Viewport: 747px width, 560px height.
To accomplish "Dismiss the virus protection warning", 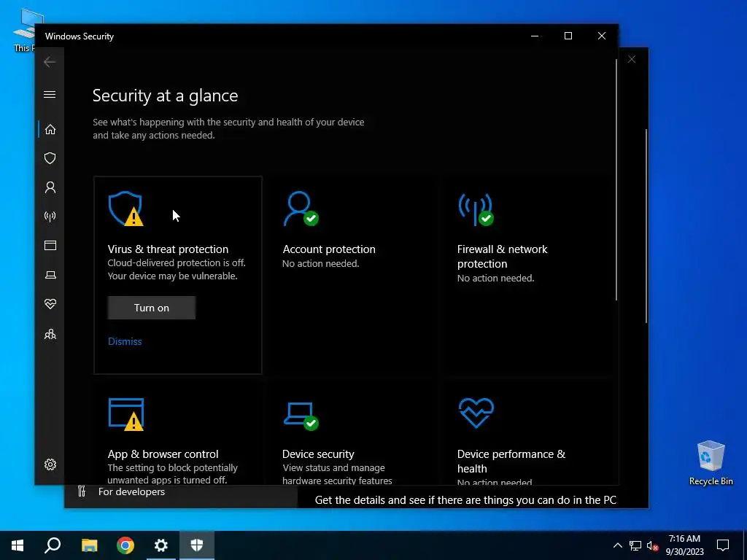I will pos(125,341).
